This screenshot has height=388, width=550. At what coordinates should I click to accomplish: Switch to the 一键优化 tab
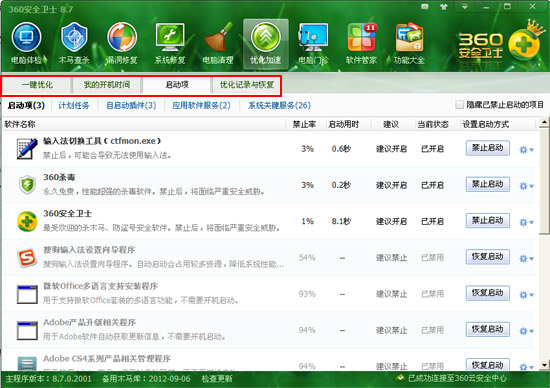point(37,85)
